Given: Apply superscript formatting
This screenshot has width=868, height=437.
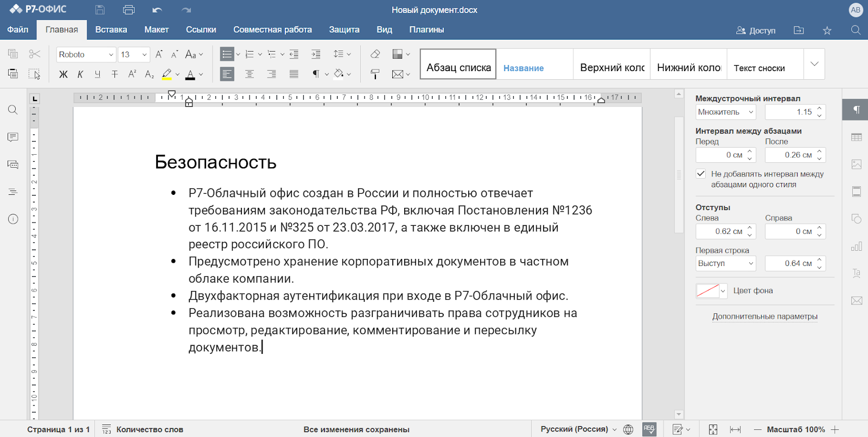Looking at the screenshot, I should tap(132, 74).
